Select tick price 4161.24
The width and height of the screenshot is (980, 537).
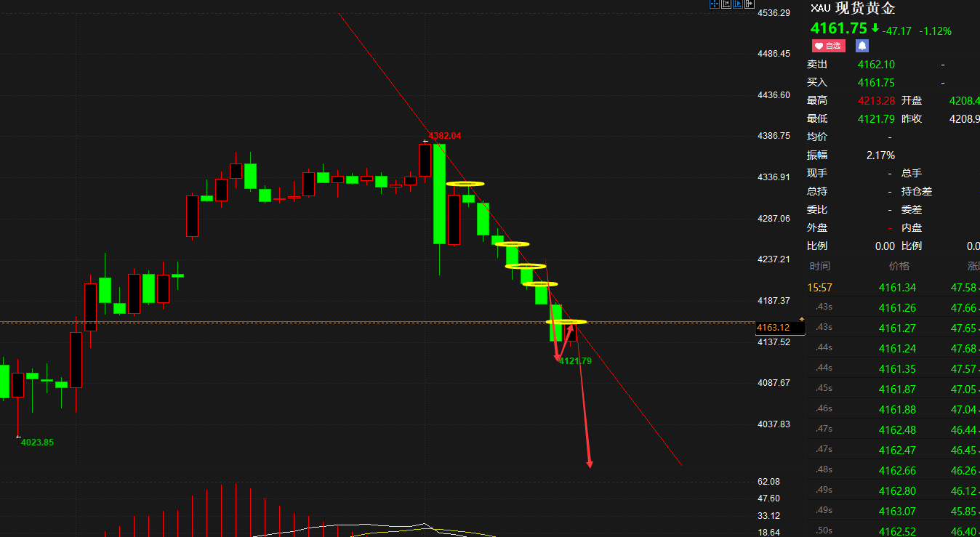897,349
